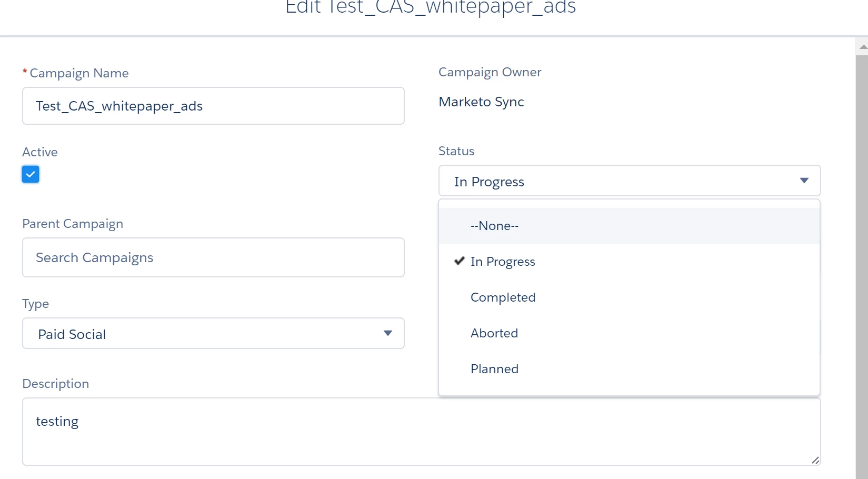Image resolution: width=868 pixels, height=479 pixels.
Task: Click the Marketo Sync owner text
Action: 481,102
